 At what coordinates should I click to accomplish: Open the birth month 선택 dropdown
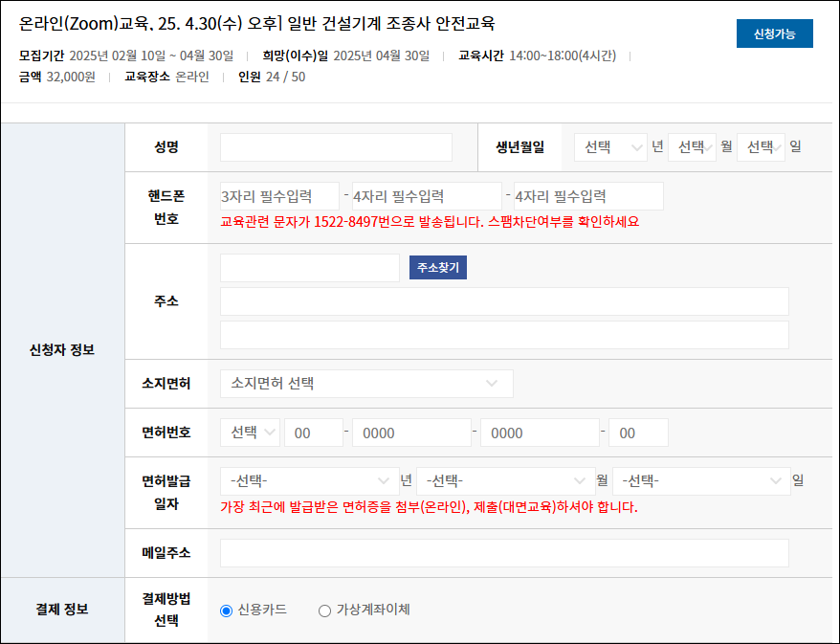(692, 146)
